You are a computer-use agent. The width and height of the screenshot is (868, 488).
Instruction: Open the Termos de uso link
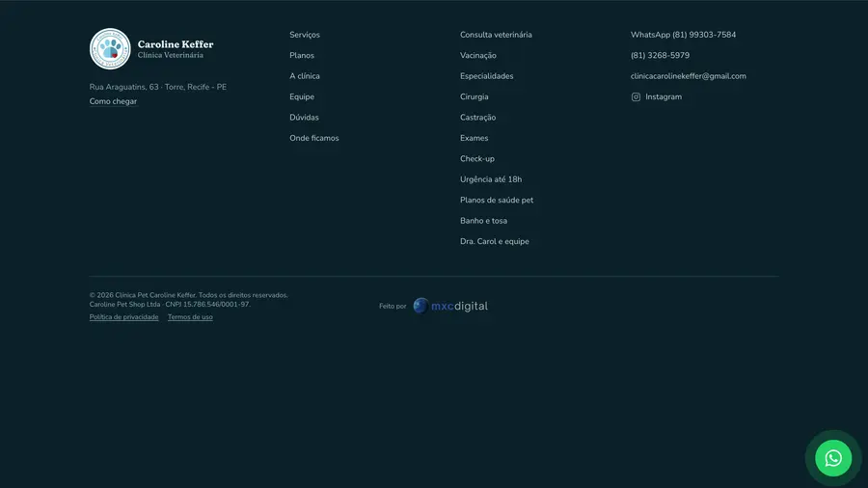pyautogui.click(x=190, y=317)
